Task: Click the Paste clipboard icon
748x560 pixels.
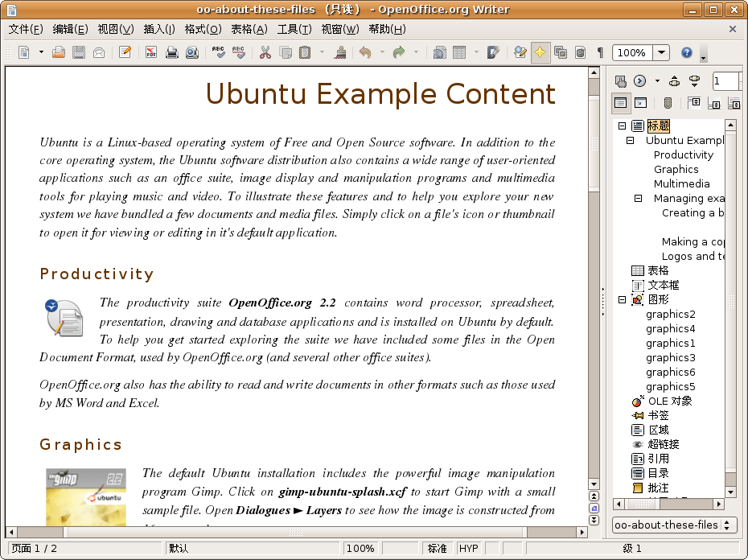Action: (x=305, y=52)
